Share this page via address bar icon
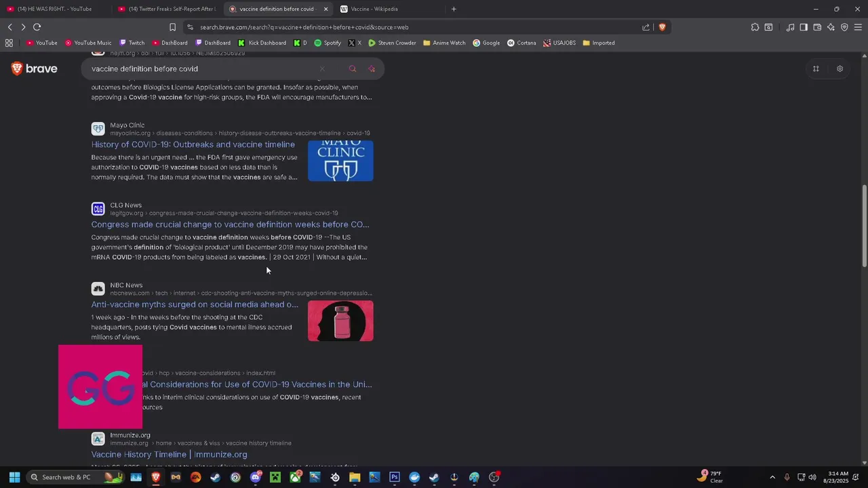Image resolution: width=868 pixels, height=488 pixels. [646, 27]
